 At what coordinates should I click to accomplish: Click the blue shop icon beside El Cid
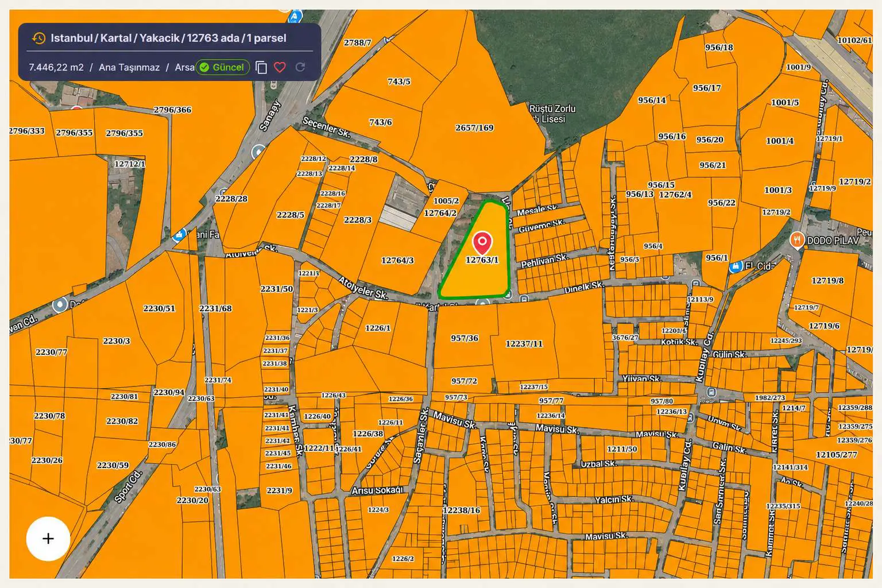click(x=736, y=267)
